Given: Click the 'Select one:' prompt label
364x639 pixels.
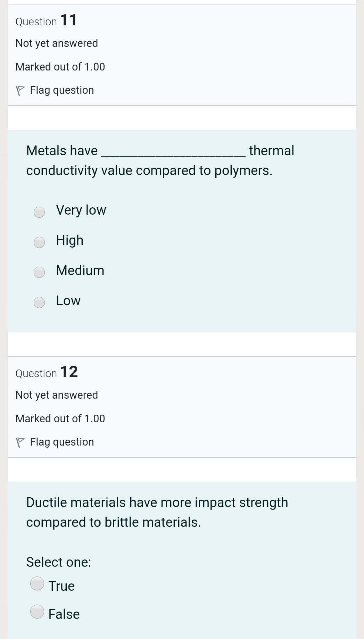Looking at the screenshot, I should (59, 562).
